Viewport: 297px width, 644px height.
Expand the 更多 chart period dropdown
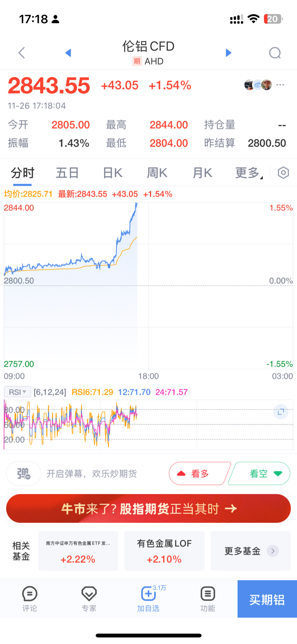(249, 173)
